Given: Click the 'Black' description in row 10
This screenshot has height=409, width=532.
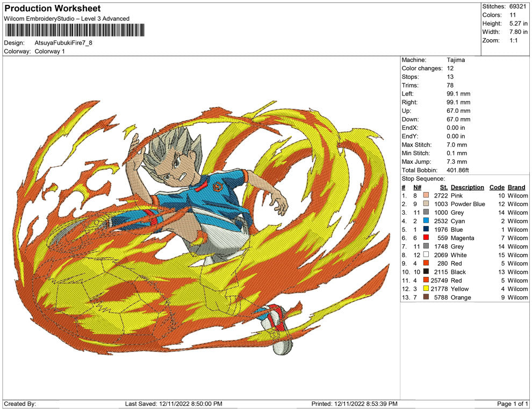Looking at the screenshot, I should pos(458,272).
